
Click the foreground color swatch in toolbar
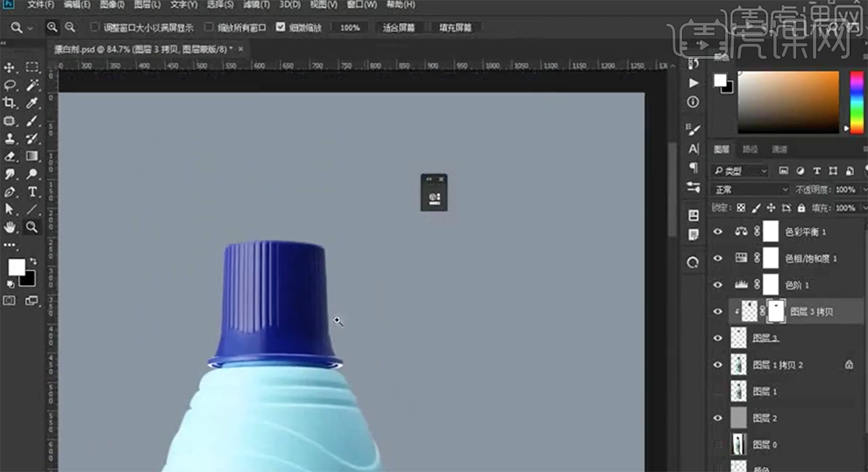click(16, 267)
